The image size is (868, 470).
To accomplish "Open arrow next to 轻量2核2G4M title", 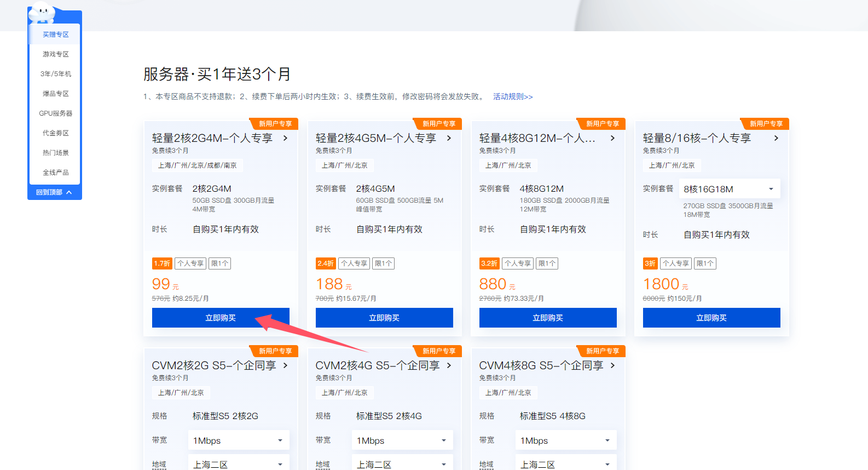I will (285, 138).
